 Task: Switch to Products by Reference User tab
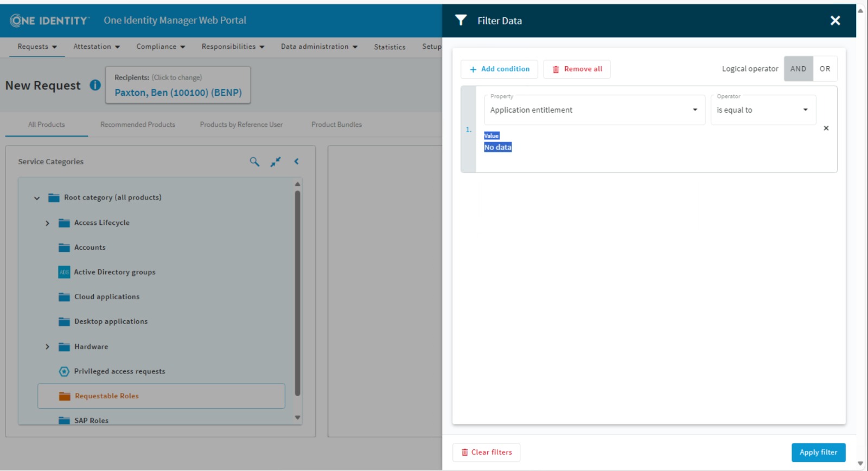(241, 125)
